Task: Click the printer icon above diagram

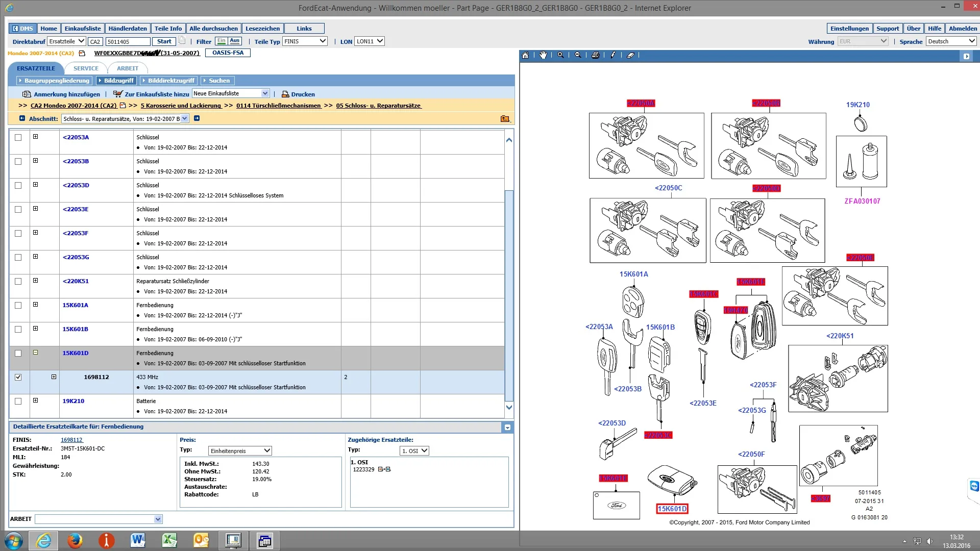Action: point(595,55)
